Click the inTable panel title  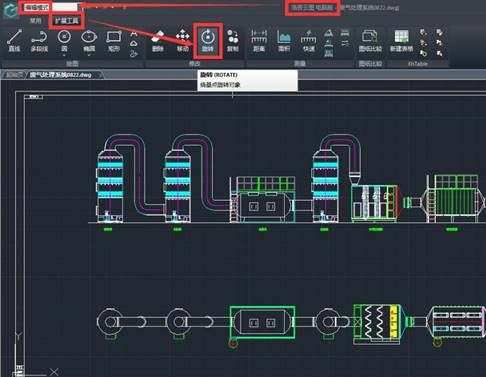click(417, 63)
